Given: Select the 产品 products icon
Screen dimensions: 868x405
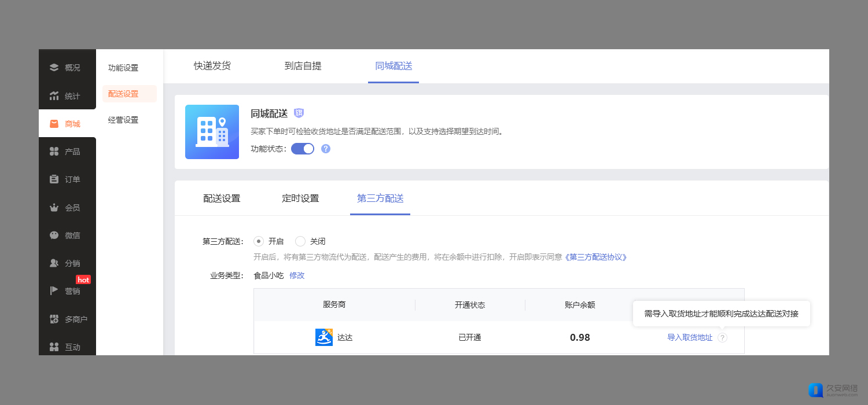Looking at the screenshot, I should 54,152.
